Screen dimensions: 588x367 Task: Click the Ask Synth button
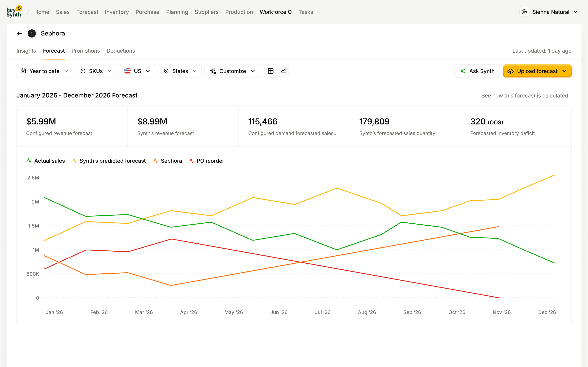477,71
